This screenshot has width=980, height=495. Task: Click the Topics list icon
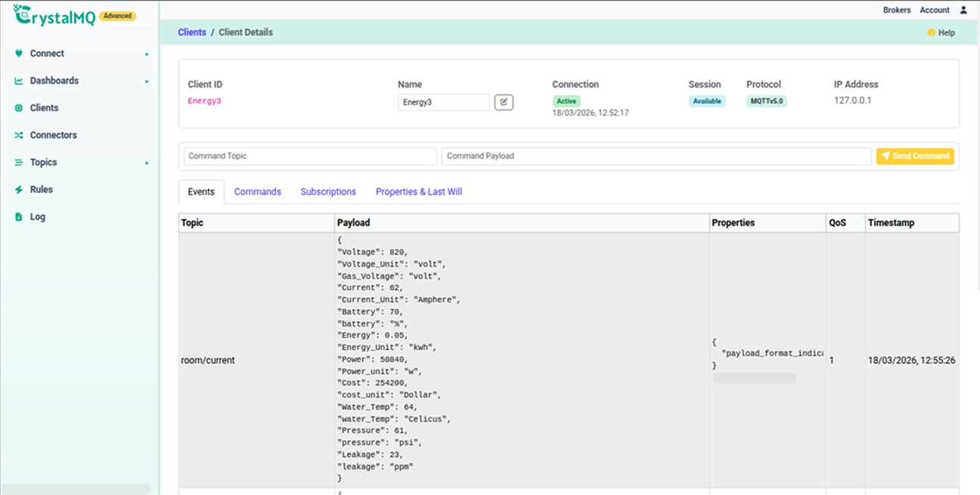click(19, 162)
